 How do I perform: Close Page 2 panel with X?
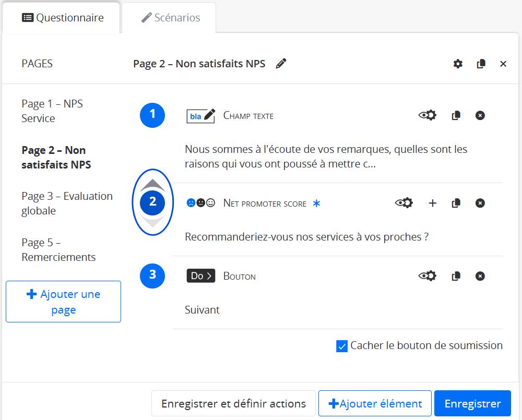[x=503, y=64]
